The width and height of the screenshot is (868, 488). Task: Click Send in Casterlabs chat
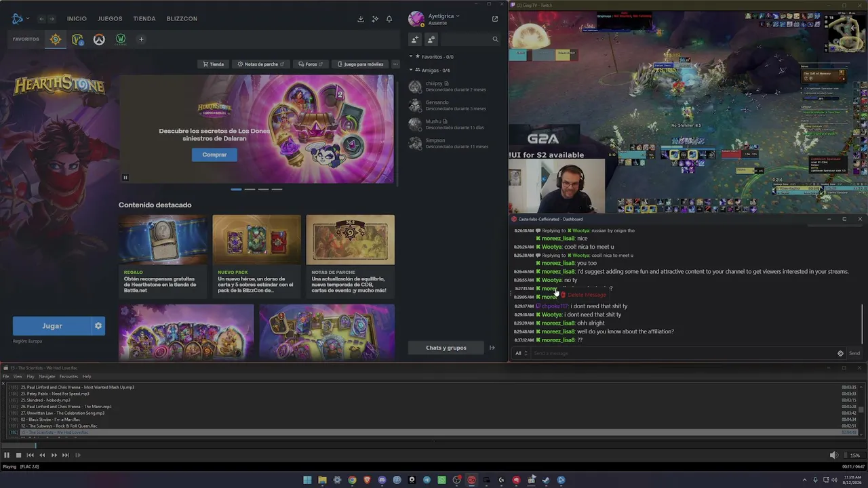coord(854,353)
